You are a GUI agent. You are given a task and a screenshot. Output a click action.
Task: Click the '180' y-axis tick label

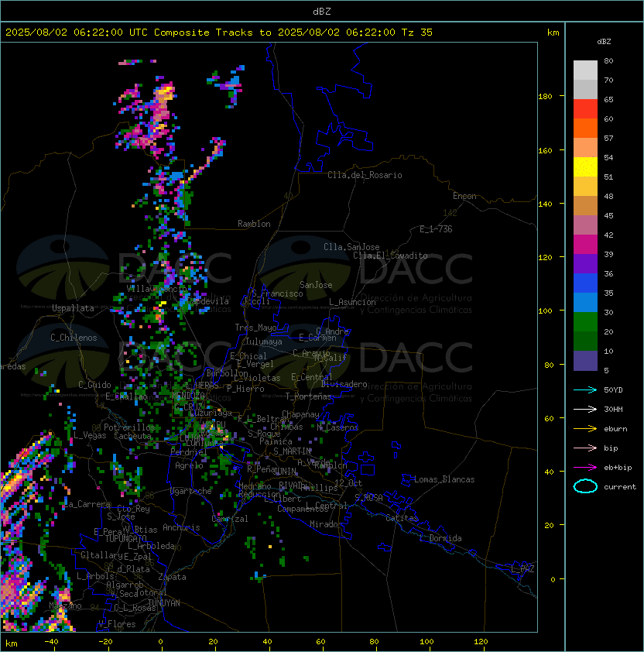(545, 97)
